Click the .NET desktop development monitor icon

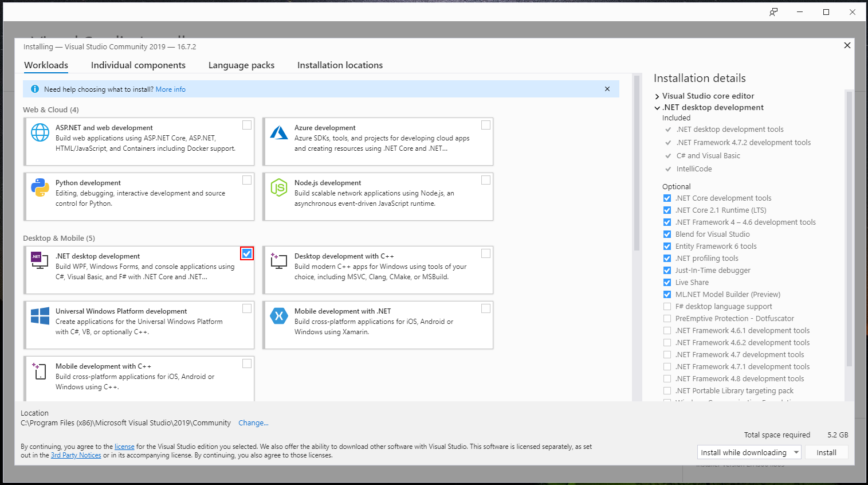click(x=40, y=260)
